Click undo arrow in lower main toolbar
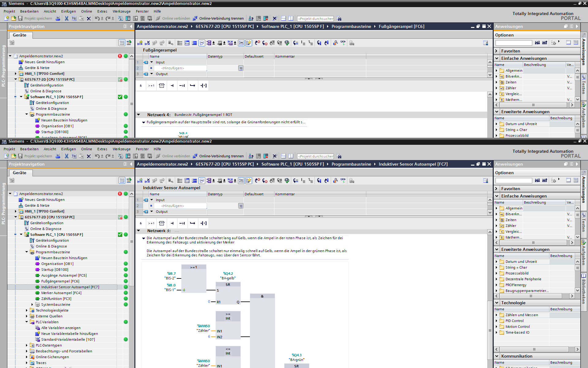This screenshot has height=368, width=588. coord(97,156)
